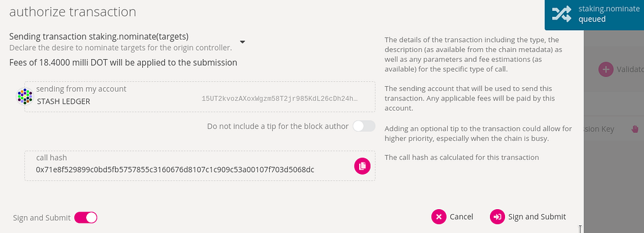This screenshot has height=233, width=644.
Task: Click the red hand icon by Session Key
Action: click(x=635, y=129)
